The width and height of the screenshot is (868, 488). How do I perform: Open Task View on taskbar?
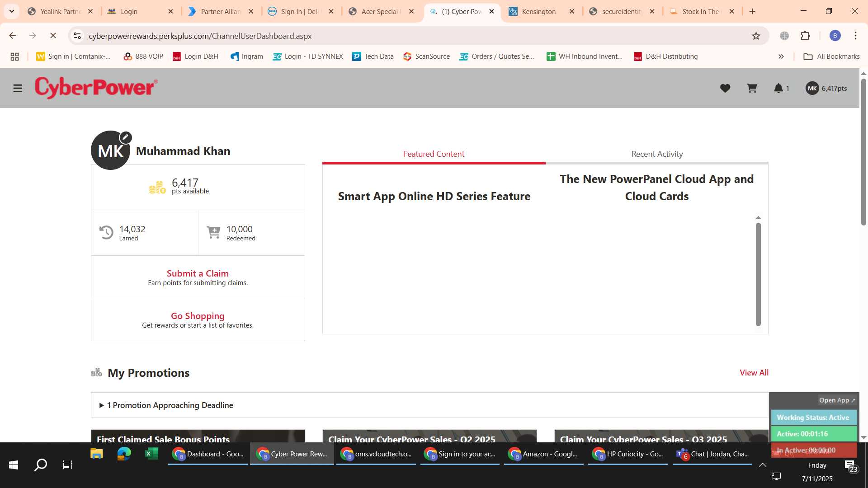pyautogui.click(x=68, y=465)
